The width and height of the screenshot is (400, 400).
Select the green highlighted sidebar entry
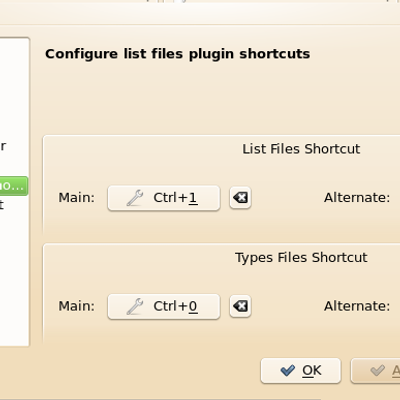[x=14, y=186]
